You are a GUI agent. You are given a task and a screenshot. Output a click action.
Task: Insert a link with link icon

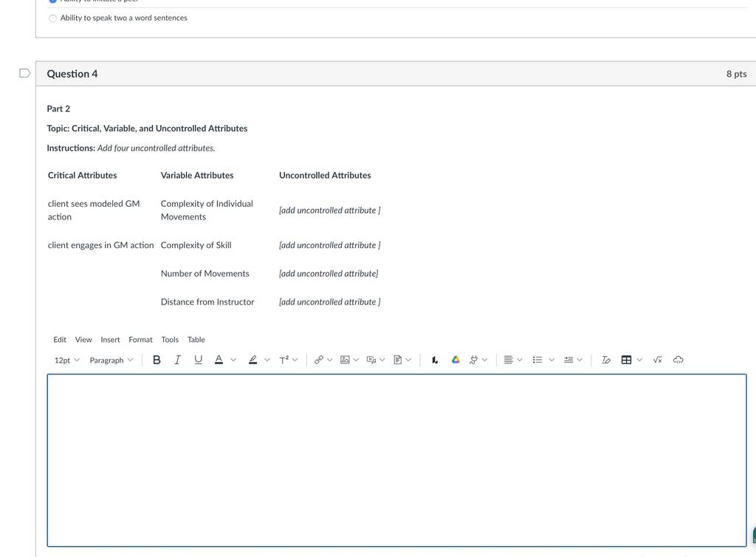(x=319, y=360)
